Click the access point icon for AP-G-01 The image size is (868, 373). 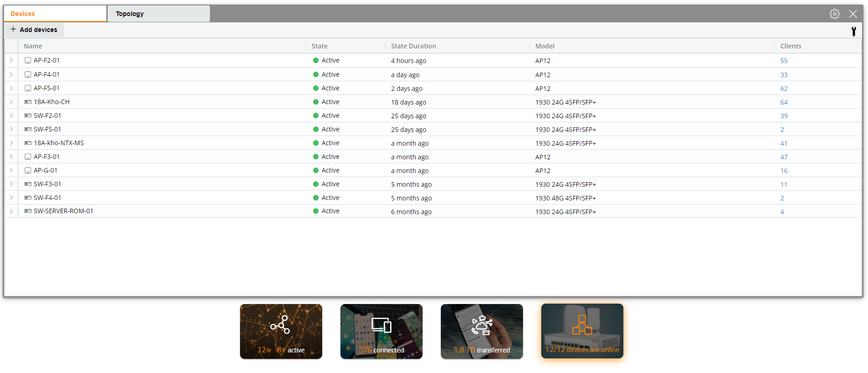tap(28, 170)
